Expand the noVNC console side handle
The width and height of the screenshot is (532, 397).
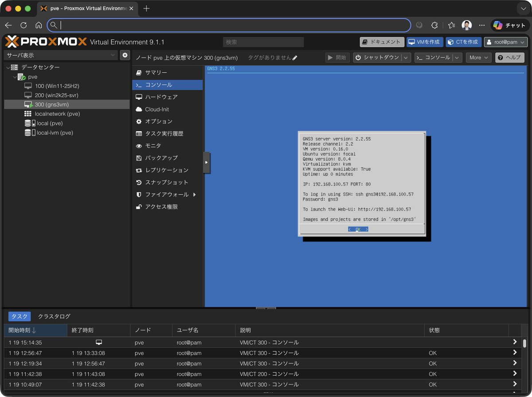point(207,163)
